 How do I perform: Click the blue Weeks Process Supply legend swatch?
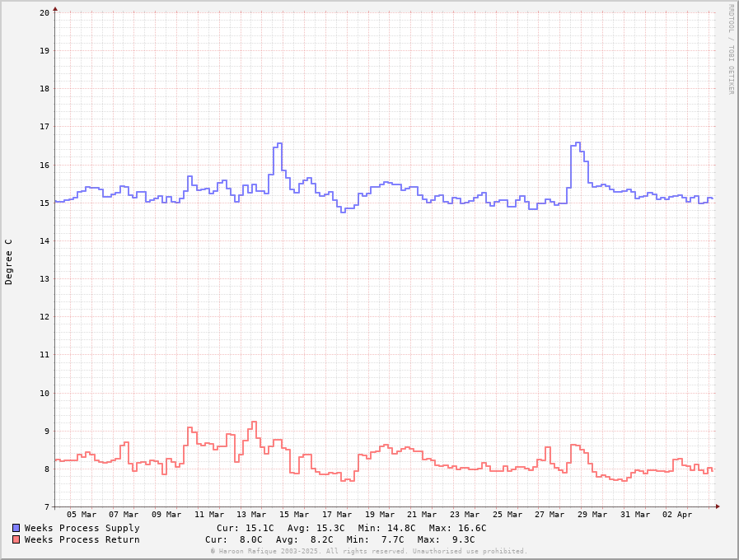16,528
